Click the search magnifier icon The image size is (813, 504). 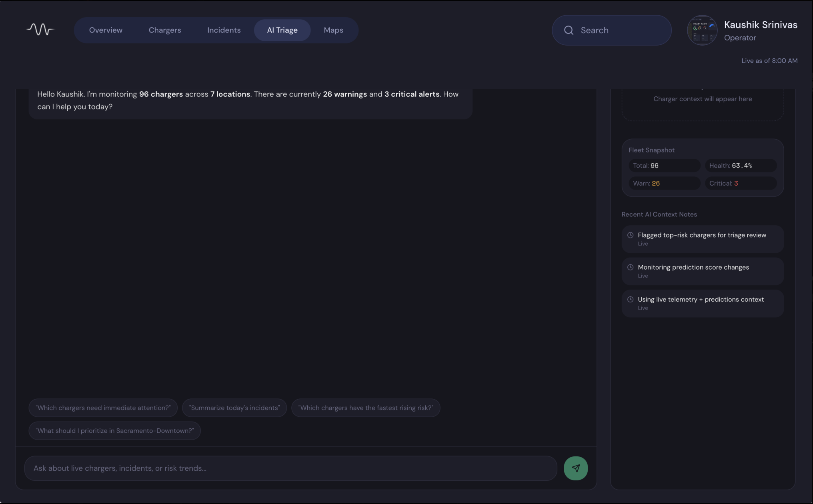(x=569, y=30)
